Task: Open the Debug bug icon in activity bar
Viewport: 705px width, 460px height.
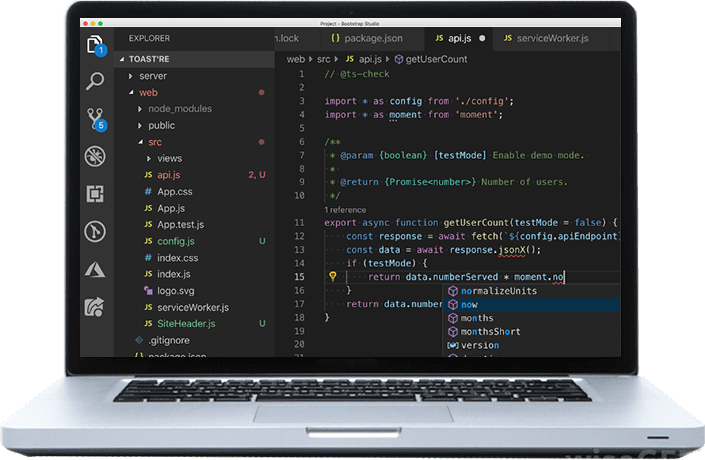Action: pos(95,156)
